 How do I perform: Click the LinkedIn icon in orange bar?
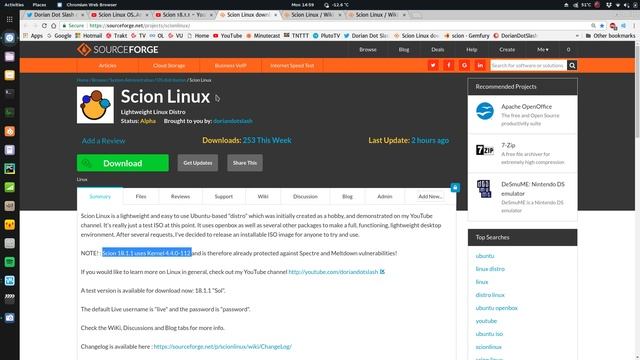point(480,65)
